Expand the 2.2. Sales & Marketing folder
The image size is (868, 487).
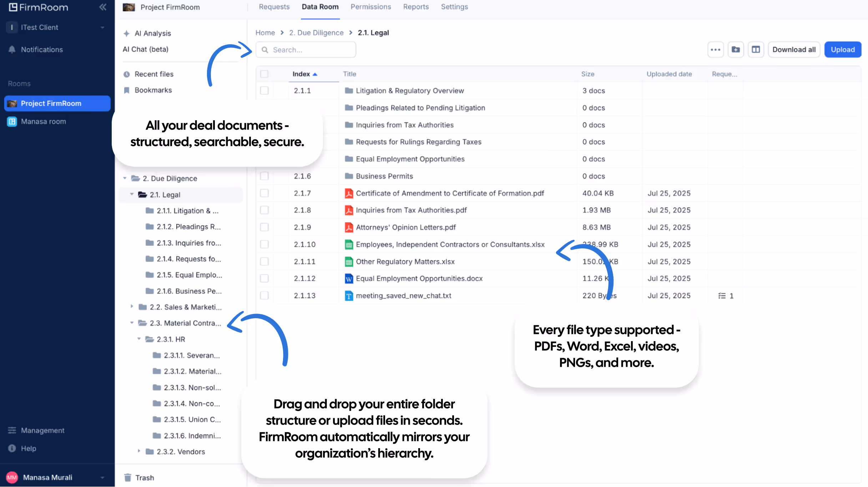132,306
